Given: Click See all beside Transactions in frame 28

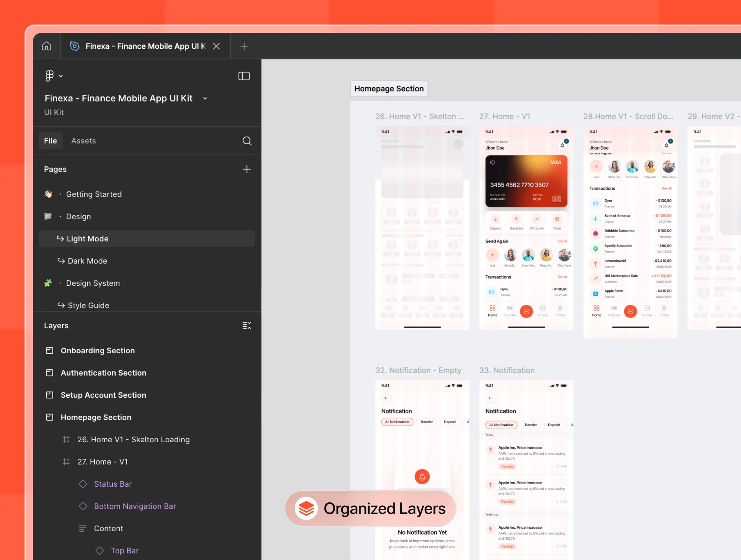Looking at the screenshot, I should click(x=666, y=189).
